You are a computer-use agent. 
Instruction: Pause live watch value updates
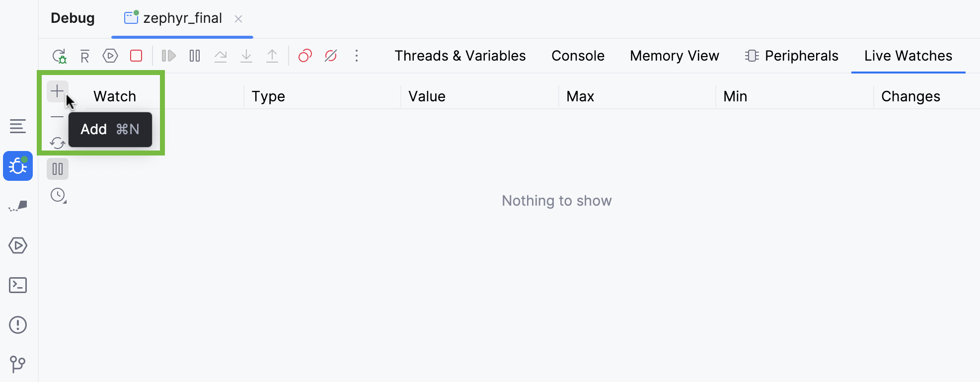point(57,168)
